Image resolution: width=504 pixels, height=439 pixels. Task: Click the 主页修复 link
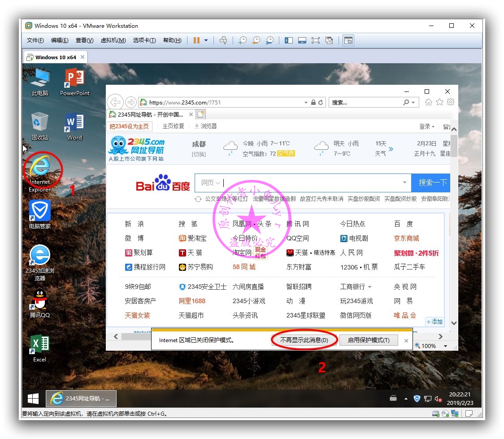[173, 126]
